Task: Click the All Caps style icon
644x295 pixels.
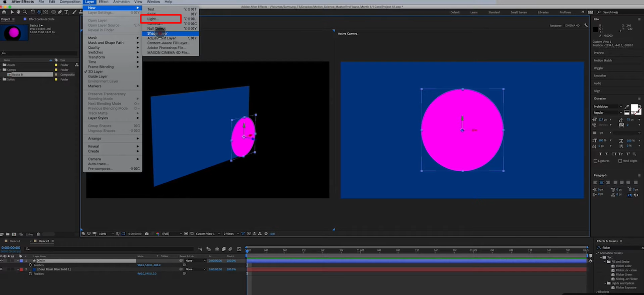Action: click(614, 154)
